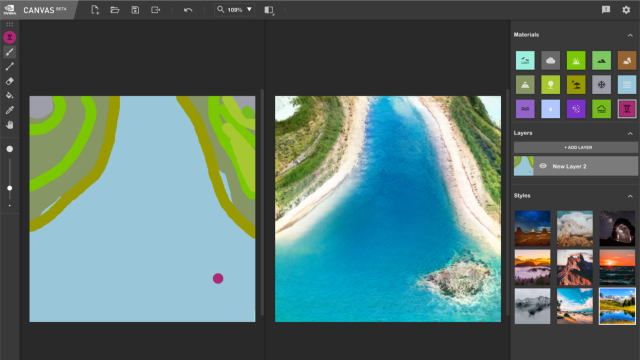Pick the teal material with birds icon

pyautogui.click(x=525, y=60)
